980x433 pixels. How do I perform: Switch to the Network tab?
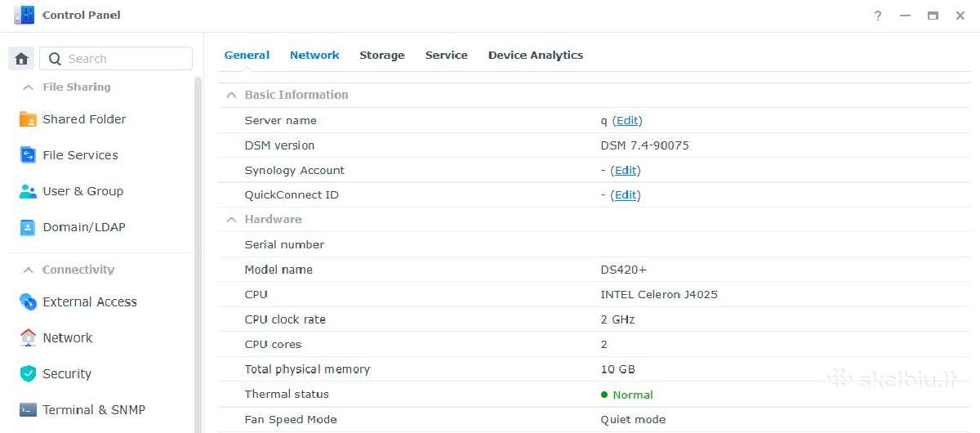(314, 56)
